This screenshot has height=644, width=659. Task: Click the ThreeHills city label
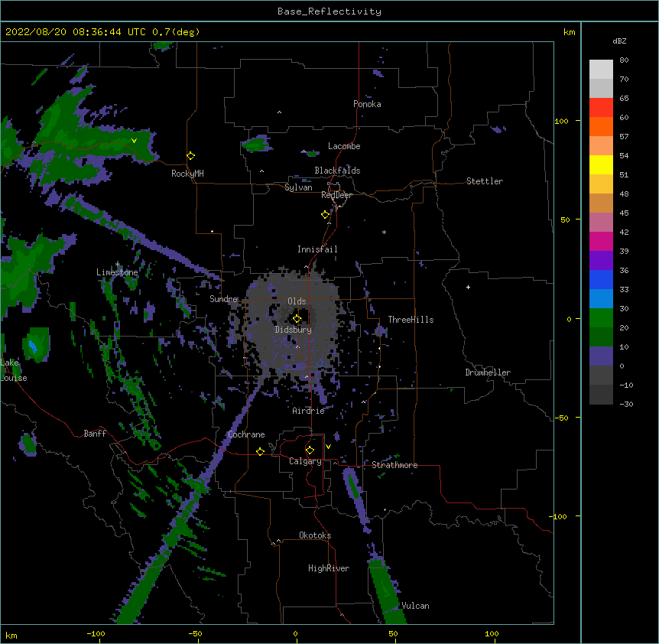411,320
